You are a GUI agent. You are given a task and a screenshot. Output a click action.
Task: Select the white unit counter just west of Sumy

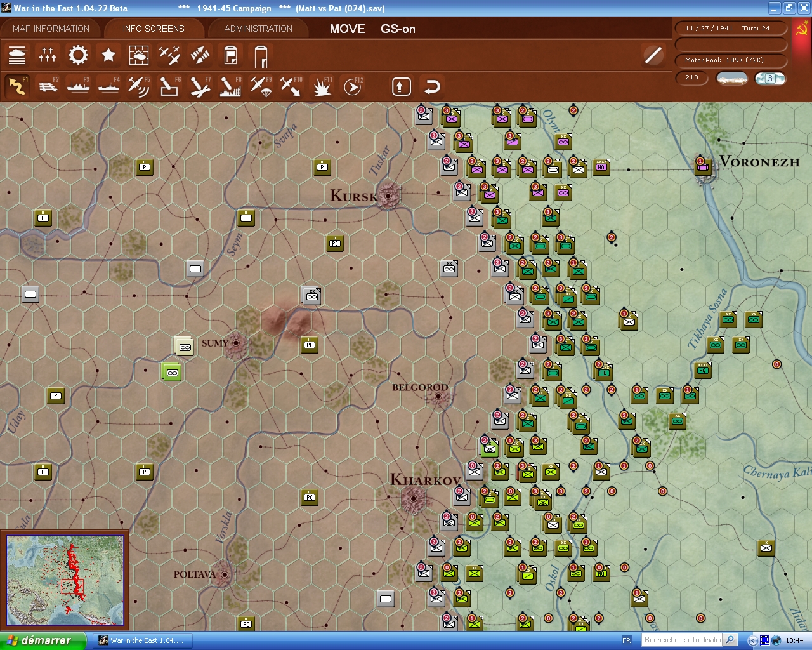(184, 347)
